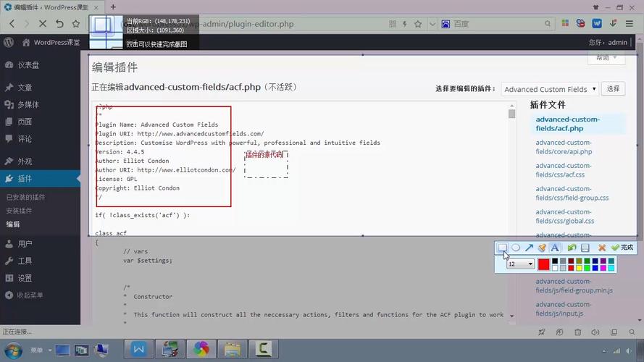Click browser forward arrow
The width and height of the screenshot is (644, 362).
click(x=27, y=24)
